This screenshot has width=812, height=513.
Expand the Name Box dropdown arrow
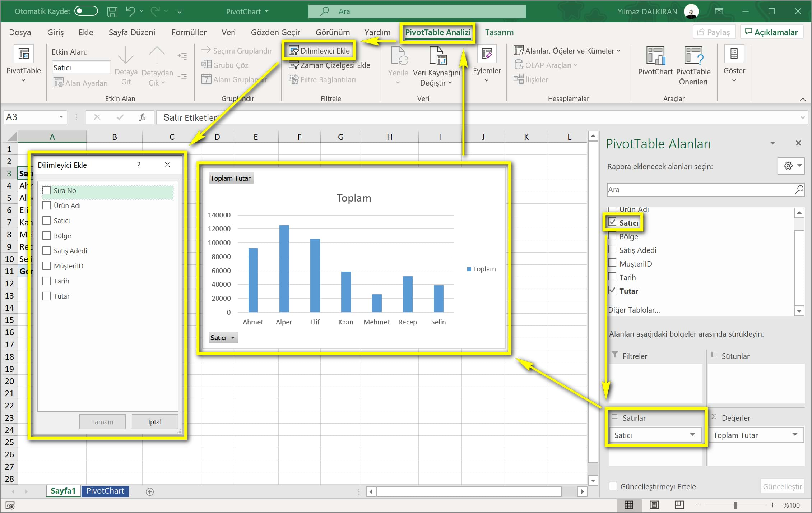click(61, 117)
